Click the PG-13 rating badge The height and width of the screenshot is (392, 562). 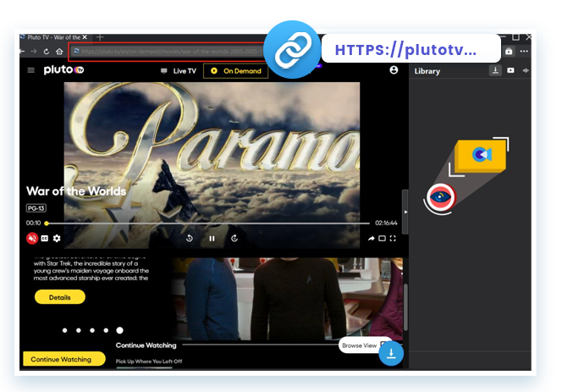pyautogui.click(x=36, y=208)
